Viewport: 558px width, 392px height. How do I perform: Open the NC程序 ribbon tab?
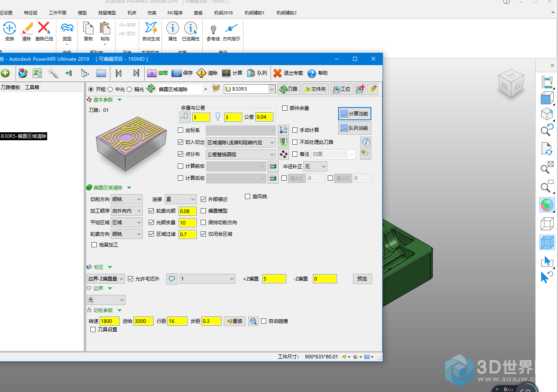pos(175,13)
